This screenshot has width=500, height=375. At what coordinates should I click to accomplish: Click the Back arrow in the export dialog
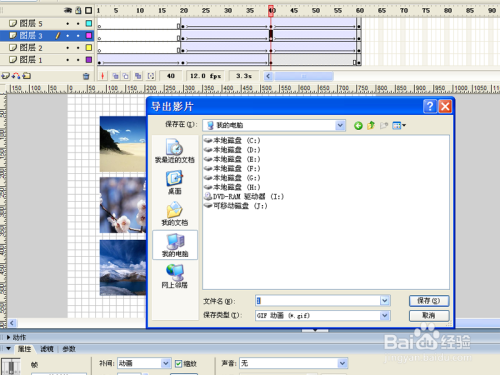coord(358,126)
